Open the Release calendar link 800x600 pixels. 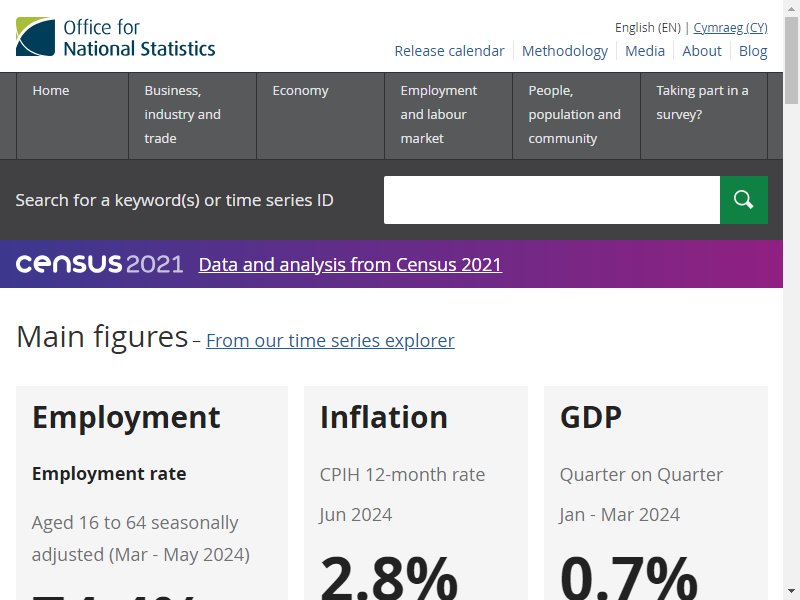point(449,51)
